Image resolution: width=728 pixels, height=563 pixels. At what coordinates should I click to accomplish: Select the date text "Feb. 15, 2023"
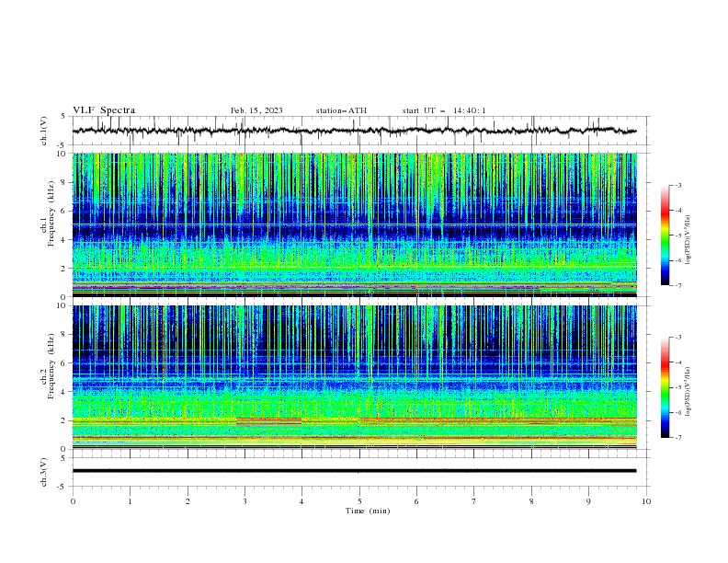[256, 110]
